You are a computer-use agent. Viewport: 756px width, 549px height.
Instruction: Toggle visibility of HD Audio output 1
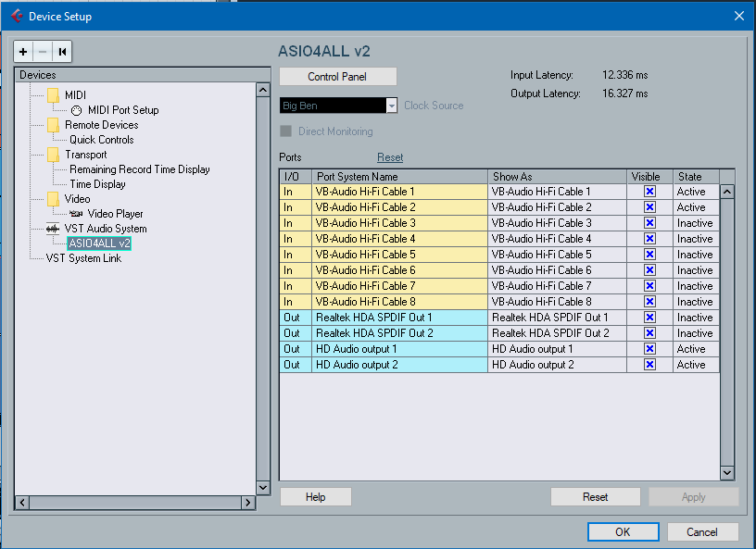pos(649,349)
